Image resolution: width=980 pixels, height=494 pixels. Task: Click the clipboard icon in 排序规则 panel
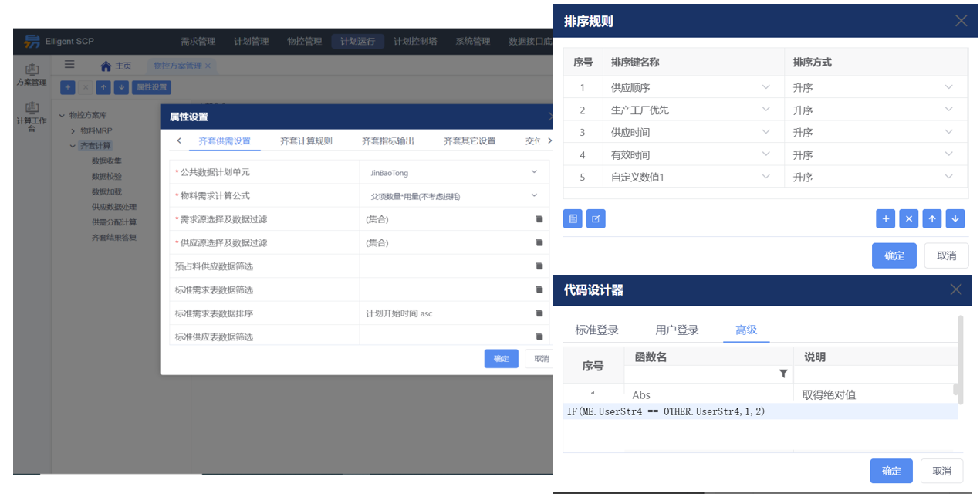coord(573,218)
